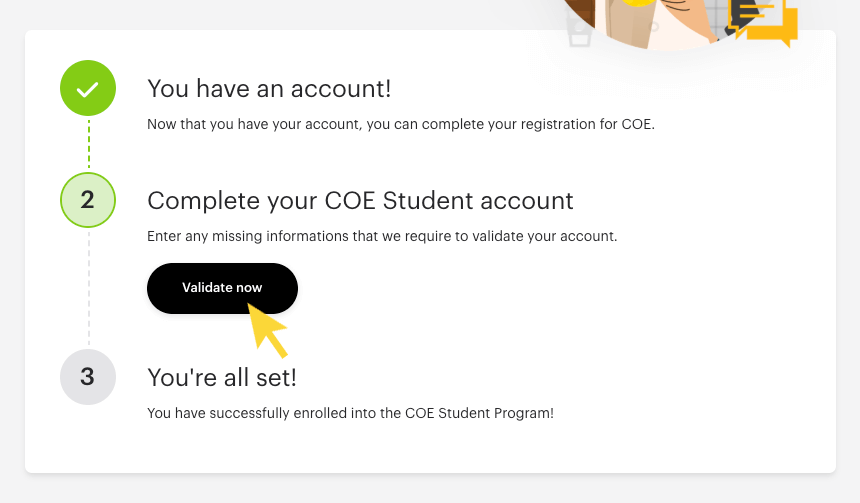
Task: Click the gray cup graphic at top
Action: (579, 30)
